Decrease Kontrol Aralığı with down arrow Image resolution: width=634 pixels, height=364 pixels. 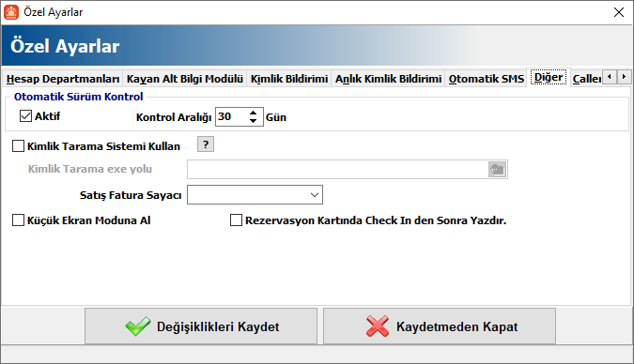point(253,121)
